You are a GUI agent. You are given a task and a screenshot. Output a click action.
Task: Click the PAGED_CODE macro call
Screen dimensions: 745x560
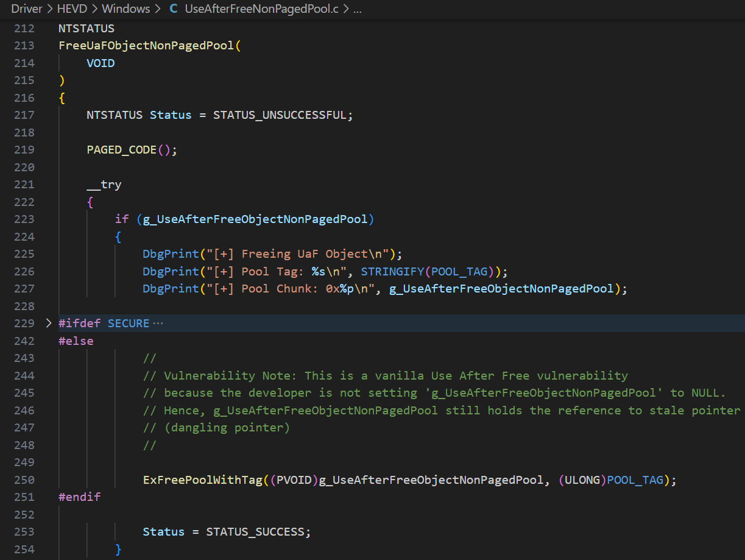point(122,150)
